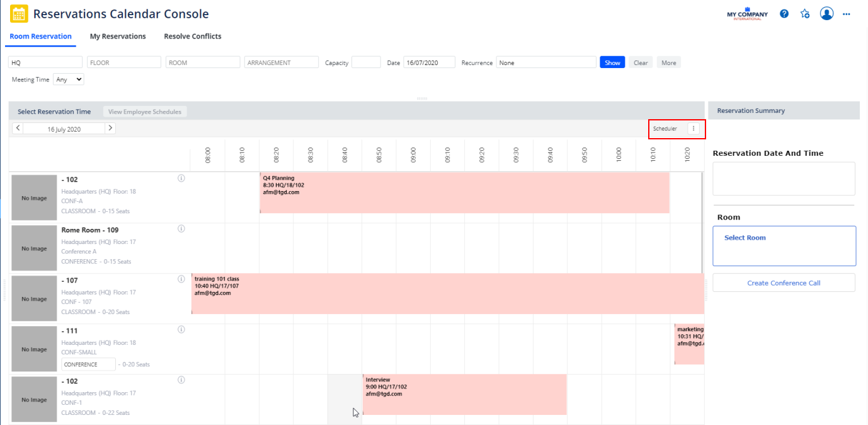Click the 09:00 time column header
The height and width of the screenshot is (425, 868).
click(413, 155)
